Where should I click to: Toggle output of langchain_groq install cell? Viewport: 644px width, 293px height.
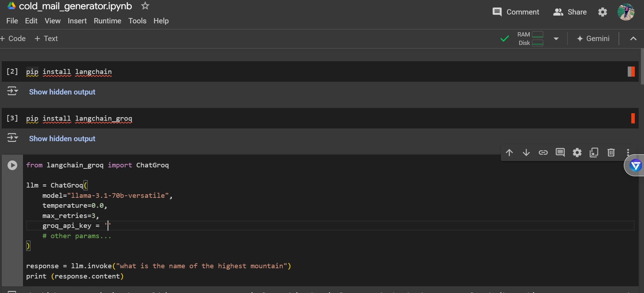click(x=13, y=138)
